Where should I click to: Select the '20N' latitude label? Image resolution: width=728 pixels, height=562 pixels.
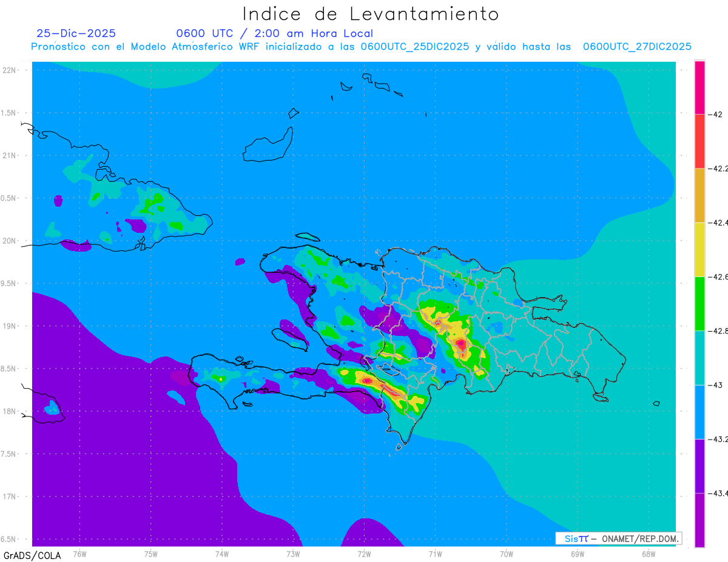pos(10,241)
